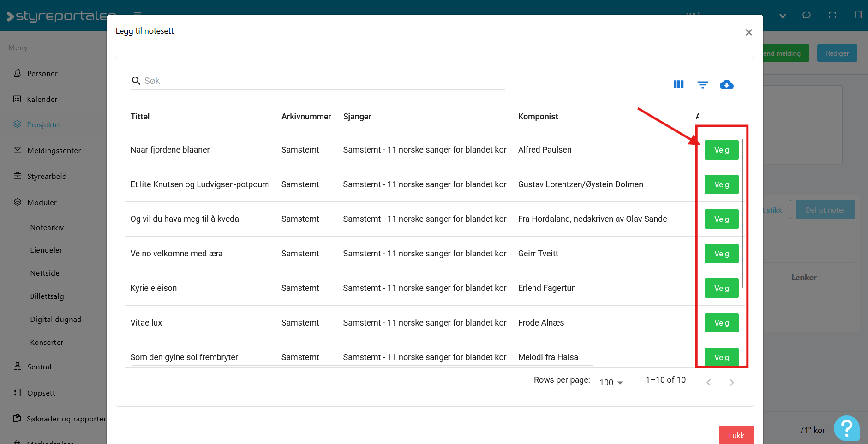Viewport: 868px width, 444px height.
Task: Click the vertical scrollbar in the table
Action: (742, 212)
